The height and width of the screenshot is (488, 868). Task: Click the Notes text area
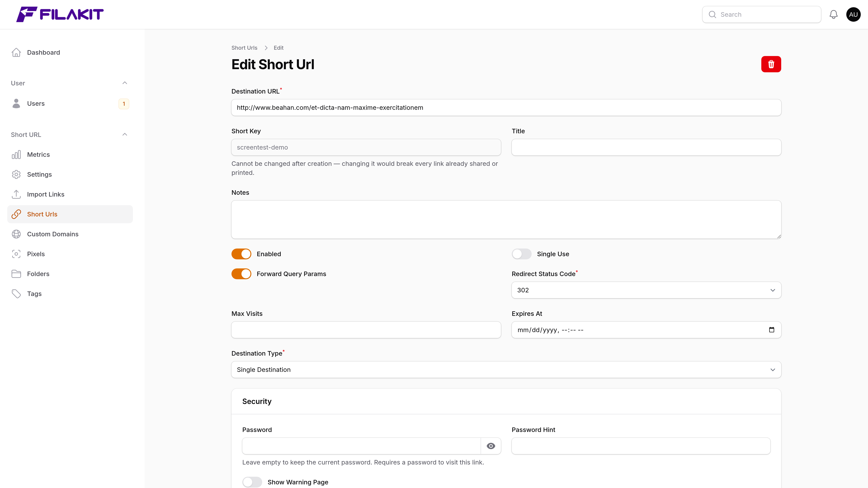click(x=506, y=220)
